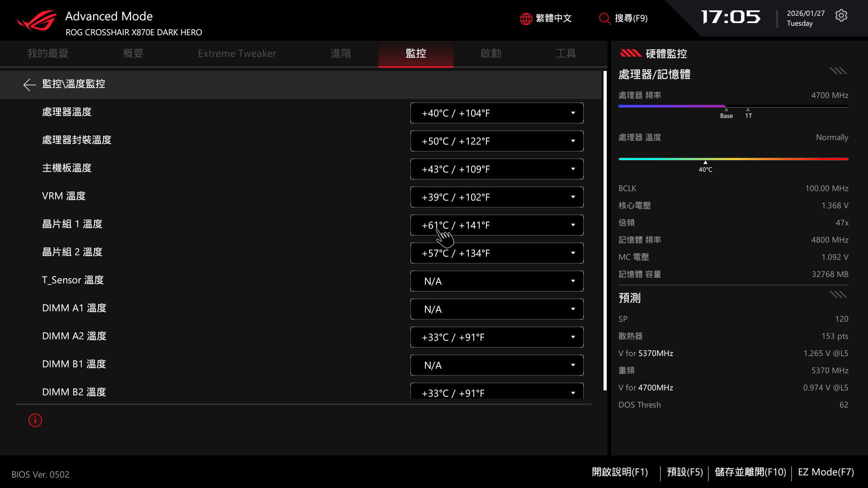Click the back arrow beside 監控\溫度監控
This screenshot has width=868, height=488.
(29, 84)
